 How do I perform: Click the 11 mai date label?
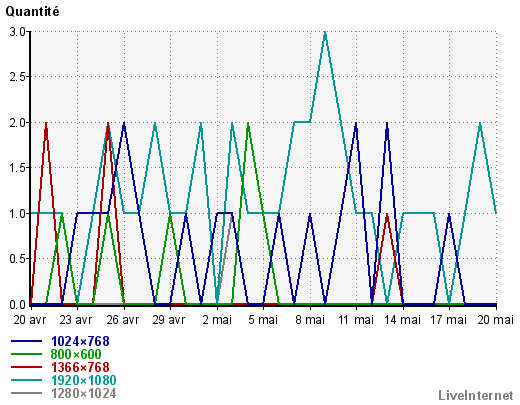(356, 320)
